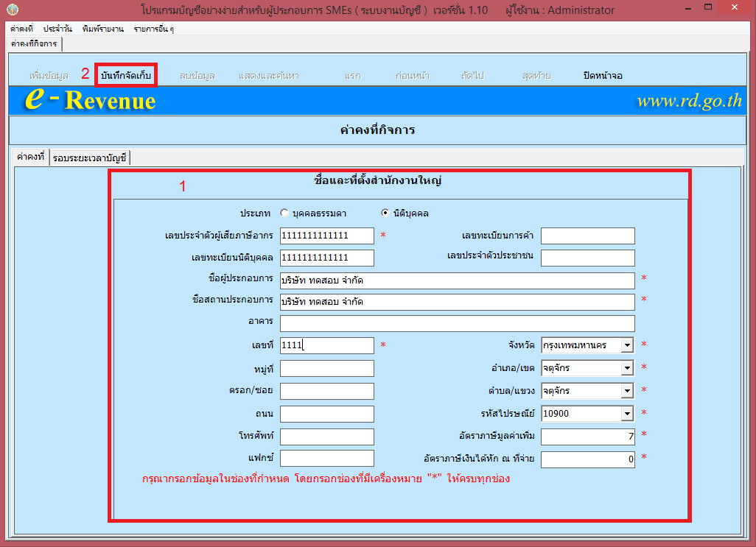Image resolution: width=756 pixels, height=547 pixels.
Task: Click the สุดท้าย navigation button
Action: tap(536, 76)
